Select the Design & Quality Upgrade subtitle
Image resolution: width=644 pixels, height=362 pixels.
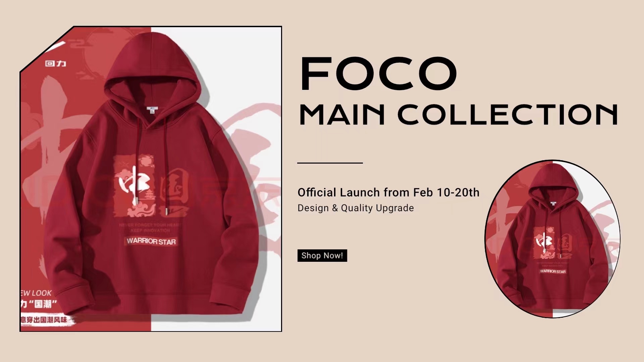click(x=356, y=208)
